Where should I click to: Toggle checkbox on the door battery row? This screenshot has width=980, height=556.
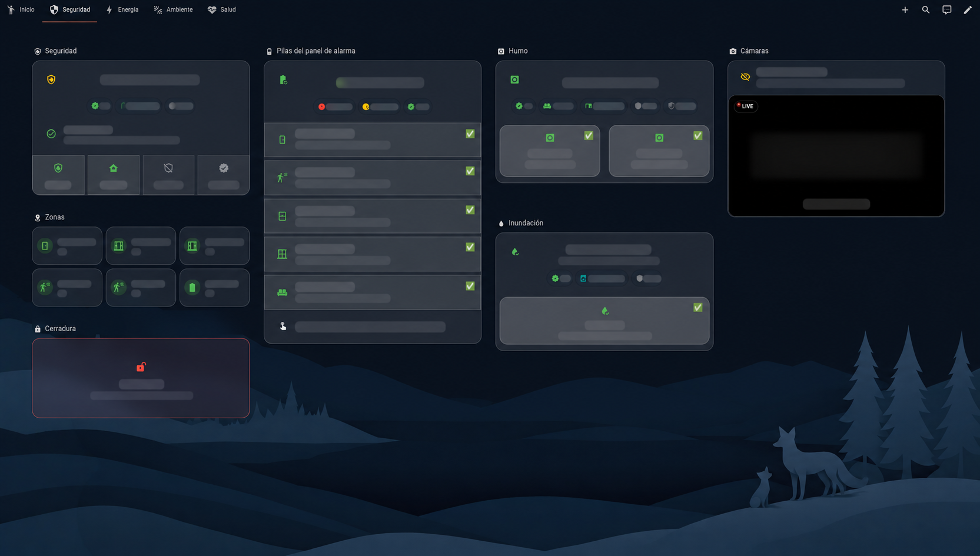point(470,134)
